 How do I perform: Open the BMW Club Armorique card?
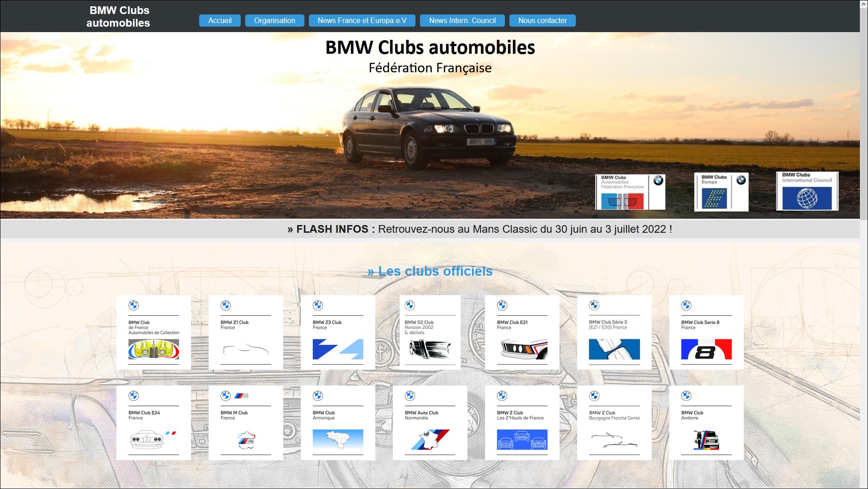pos(338,423)
